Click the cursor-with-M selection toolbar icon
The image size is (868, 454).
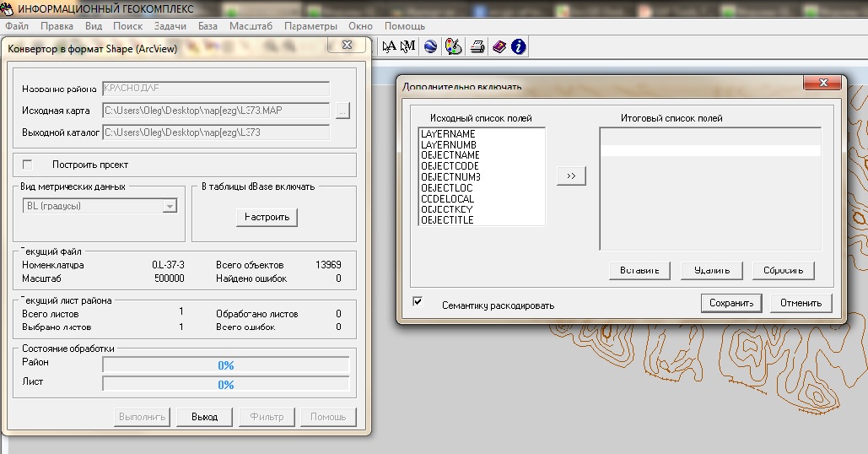tap(408, 47)
